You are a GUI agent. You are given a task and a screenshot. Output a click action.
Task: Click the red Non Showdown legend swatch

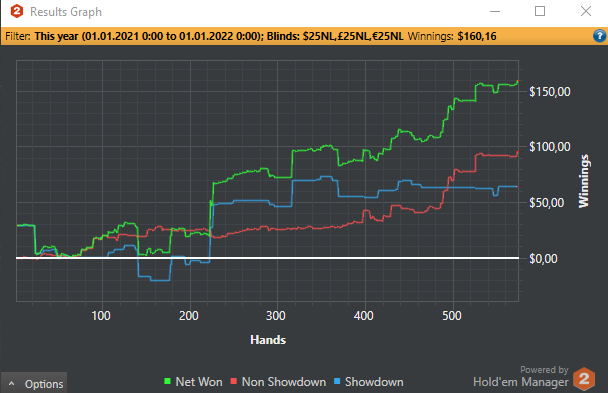(x=233, y=381)
